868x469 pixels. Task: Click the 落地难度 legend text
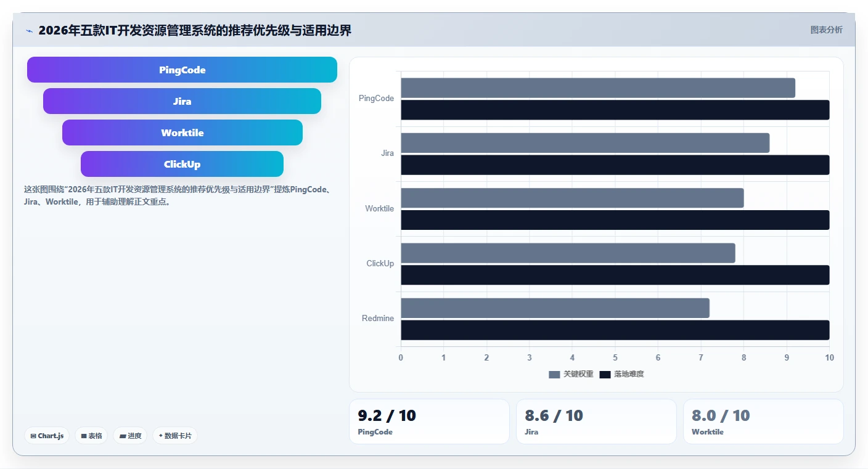pos(629,375)
